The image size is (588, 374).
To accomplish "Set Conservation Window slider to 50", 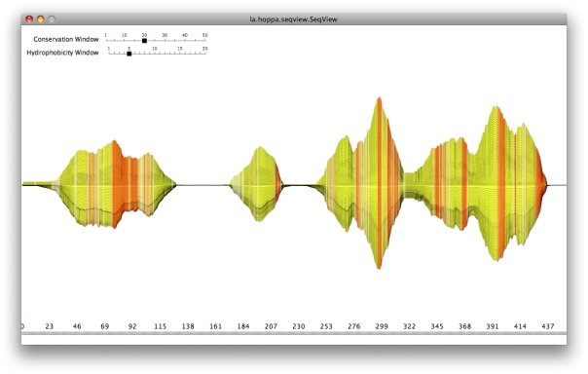I will [205, 40].
